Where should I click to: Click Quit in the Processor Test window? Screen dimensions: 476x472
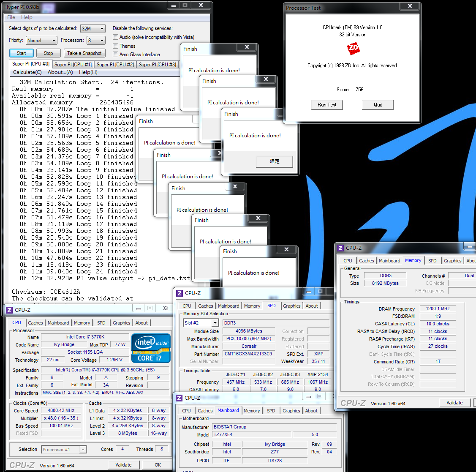coord(378,105)
